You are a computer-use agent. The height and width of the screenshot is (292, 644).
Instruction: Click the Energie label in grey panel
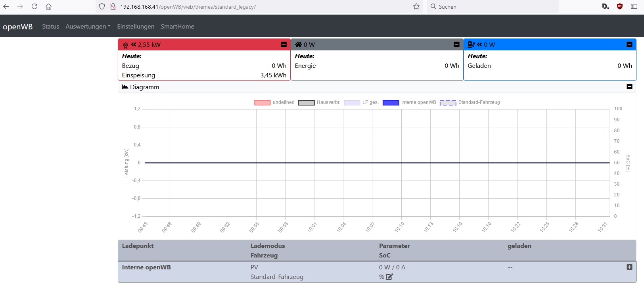pyautogui.click(x=305, y=65)
